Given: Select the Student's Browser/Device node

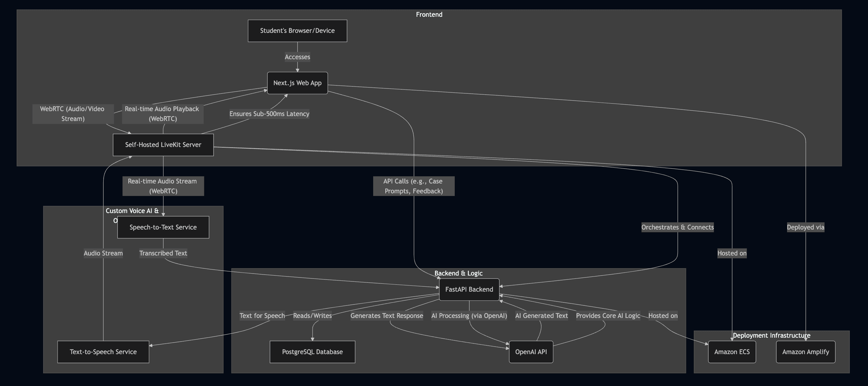Looking at the screenshot, I should (297, 31).
